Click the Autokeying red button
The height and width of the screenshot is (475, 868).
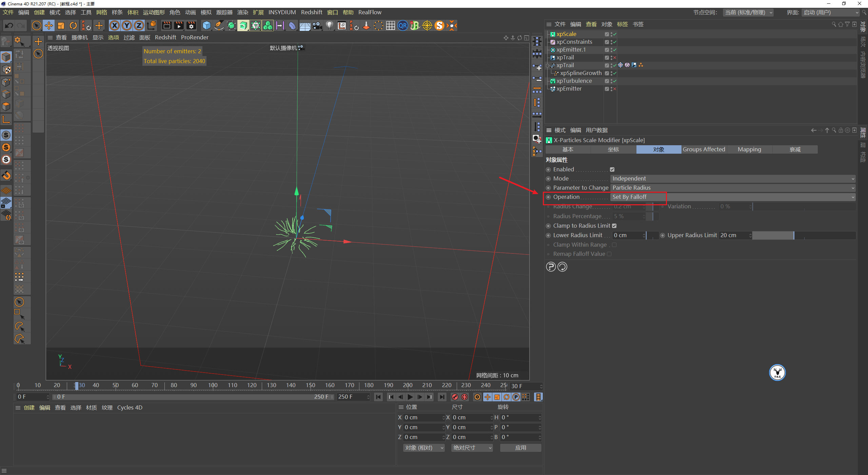465,397
